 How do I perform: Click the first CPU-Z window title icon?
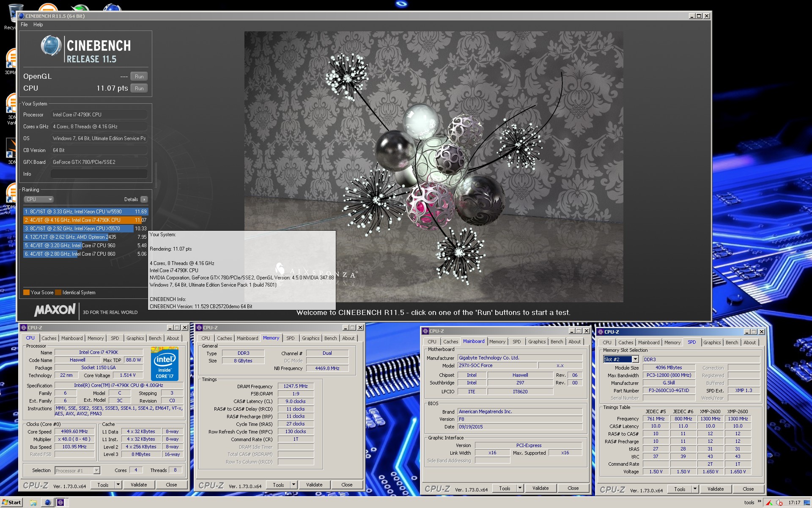tap(24, 328)
